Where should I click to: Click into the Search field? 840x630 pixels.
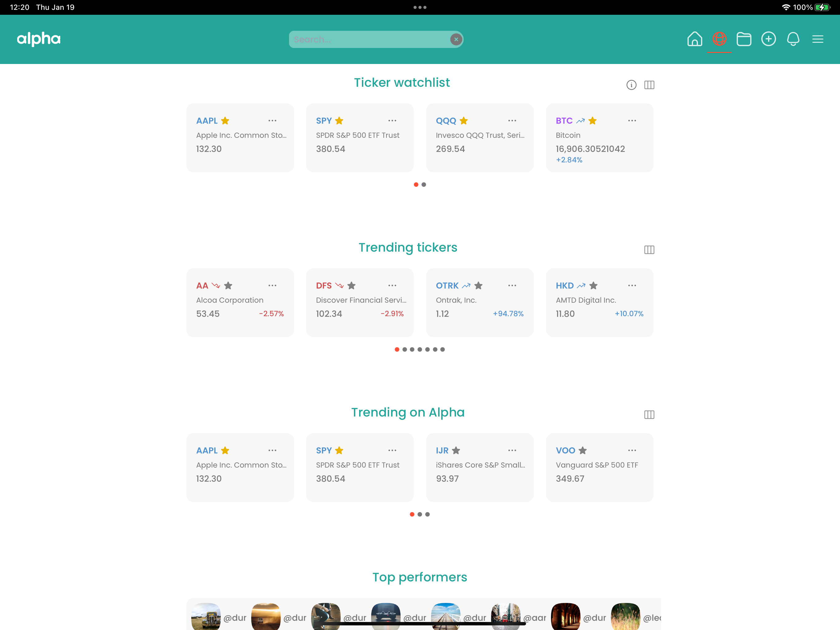(376, 39)
